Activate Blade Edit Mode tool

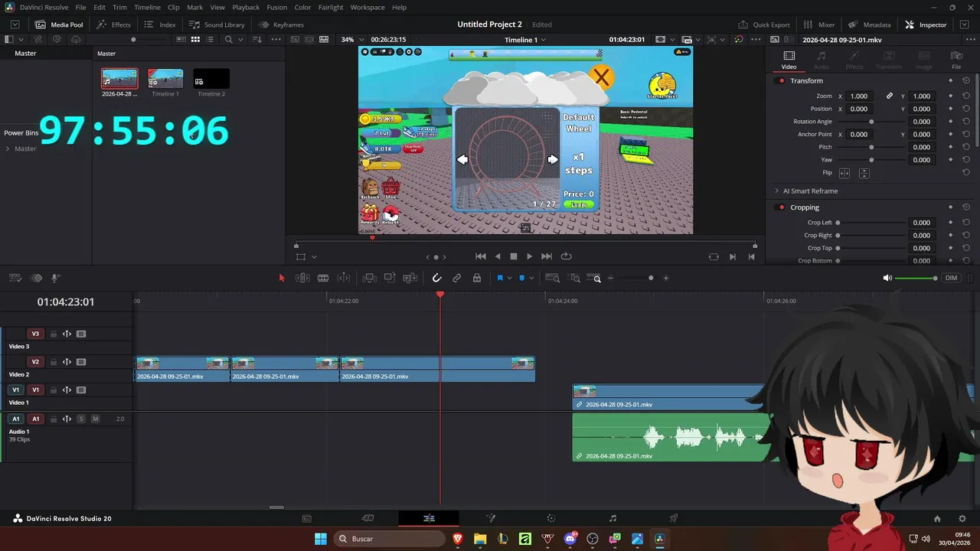[x=323, y=278]
